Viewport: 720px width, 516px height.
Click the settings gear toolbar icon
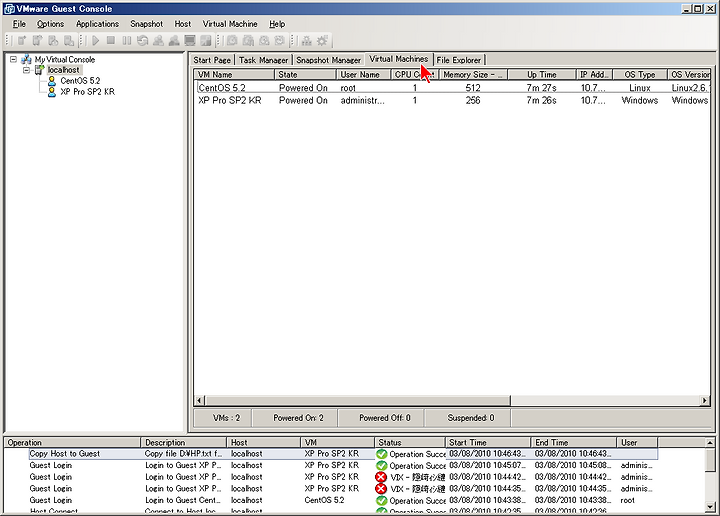(x=323, y=40)
